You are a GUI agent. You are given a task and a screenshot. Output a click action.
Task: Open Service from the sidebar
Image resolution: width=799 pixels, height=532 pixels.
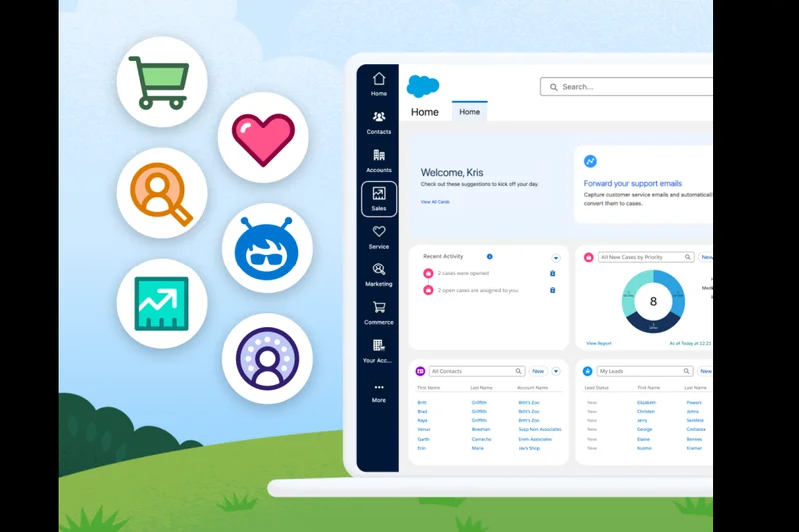379,238
